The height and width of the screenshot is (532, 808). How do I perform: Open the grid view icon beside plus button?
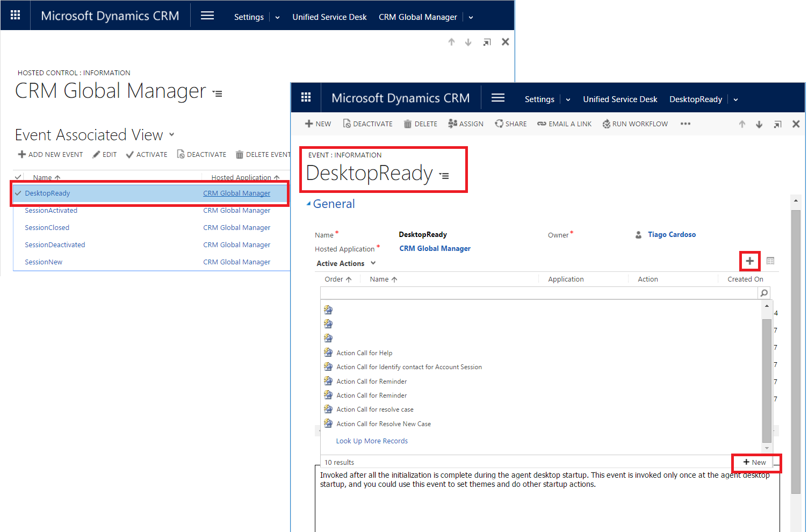(770, 261)
